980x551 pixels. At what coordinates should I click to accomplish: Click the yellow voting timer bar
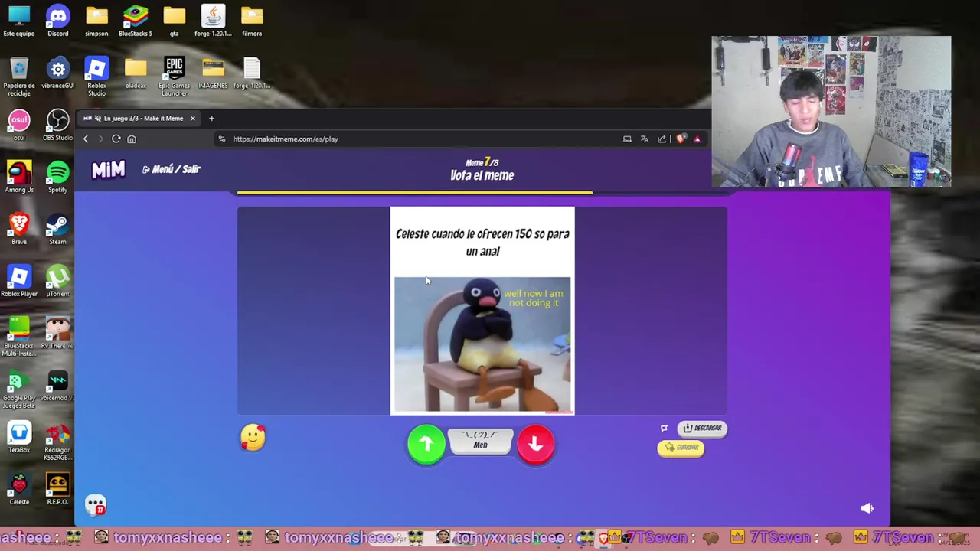[414, 193]
